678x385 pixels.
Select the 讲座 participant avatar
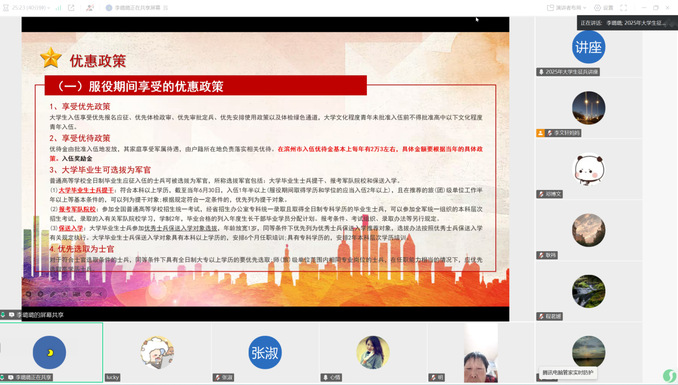pos(588,47)
